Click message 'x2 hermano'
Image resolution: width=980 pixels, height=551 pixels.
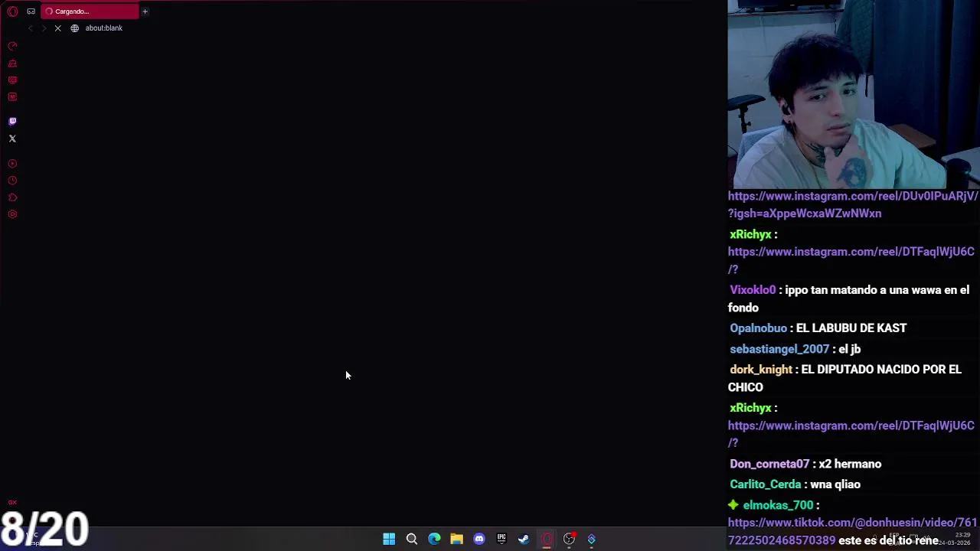click(850, 464)
